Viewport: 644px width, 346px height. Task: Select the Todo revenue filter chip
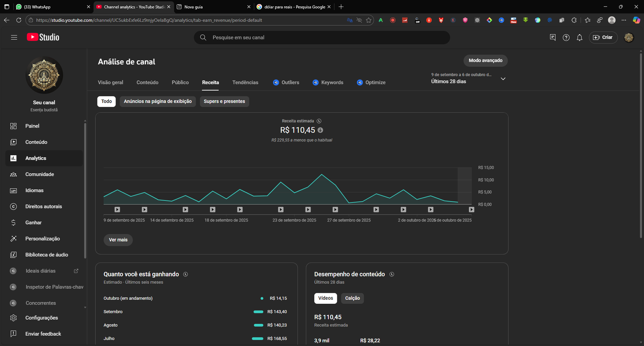click(x=106, y=101)
